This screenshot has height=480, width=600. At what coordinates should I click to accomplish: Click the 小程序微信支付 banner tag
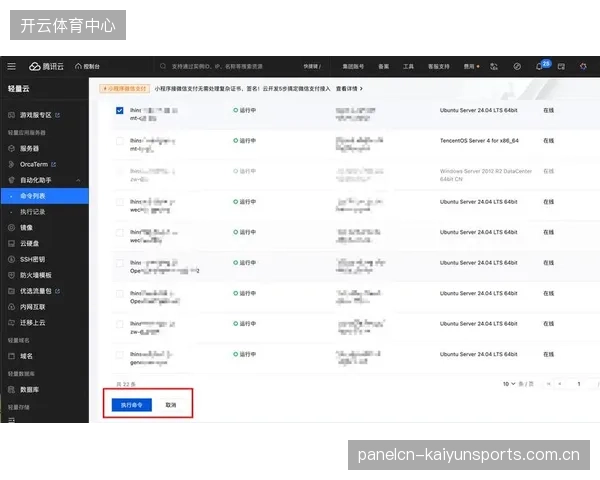click(x=125, y=89)
